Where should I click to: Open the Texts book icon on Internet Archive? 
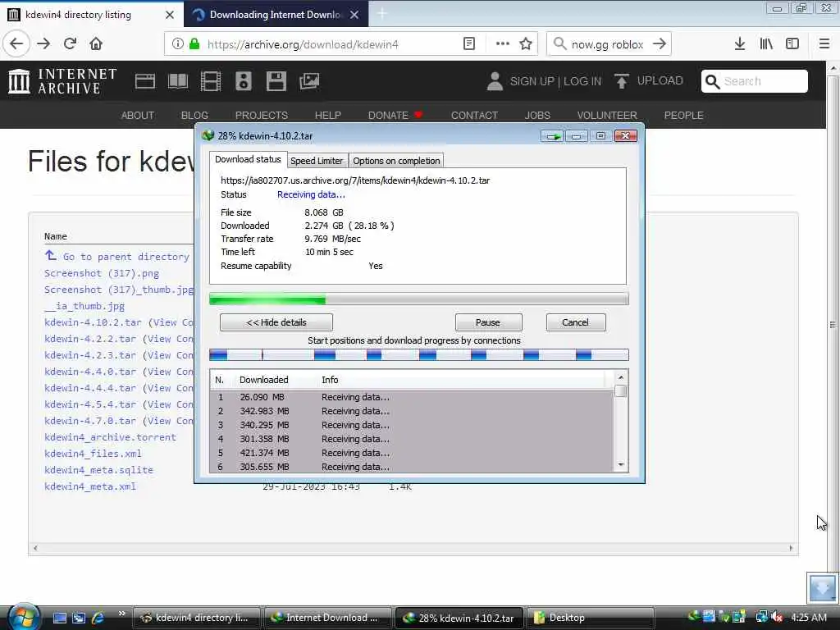[178, 81]
